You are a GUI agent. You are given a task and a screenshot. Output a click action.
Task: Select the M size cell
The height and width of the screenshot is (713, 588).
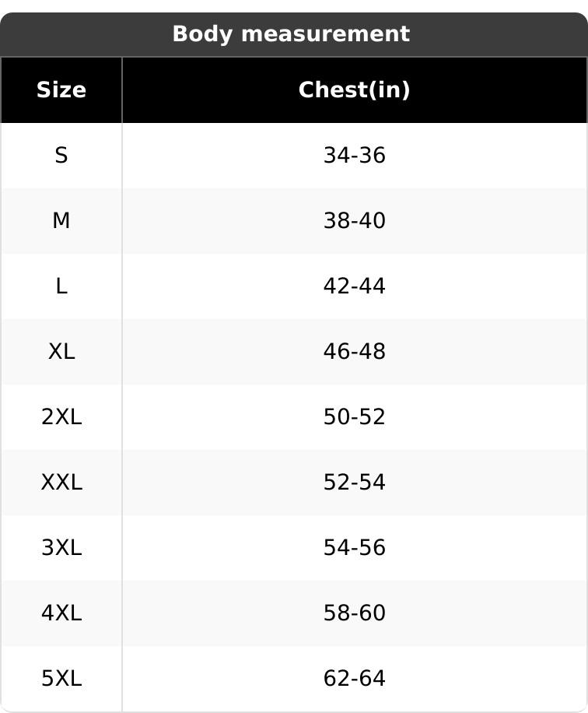(61, 221)
